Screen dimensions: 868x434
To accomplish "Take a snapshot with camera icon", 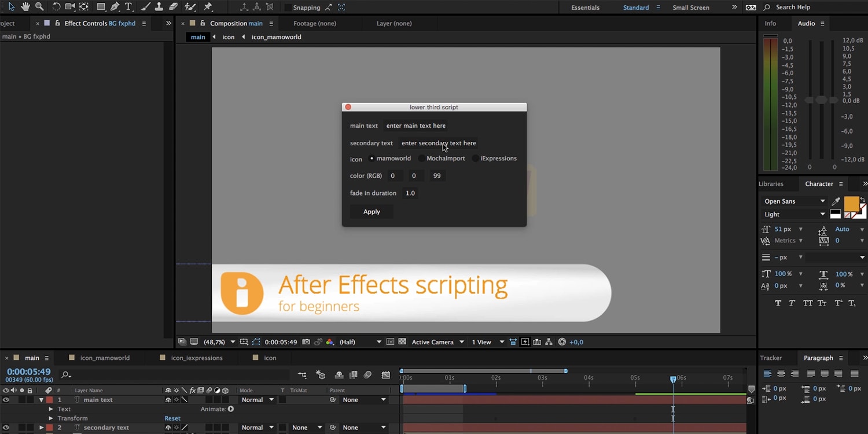I will click(x=306, y=342).
